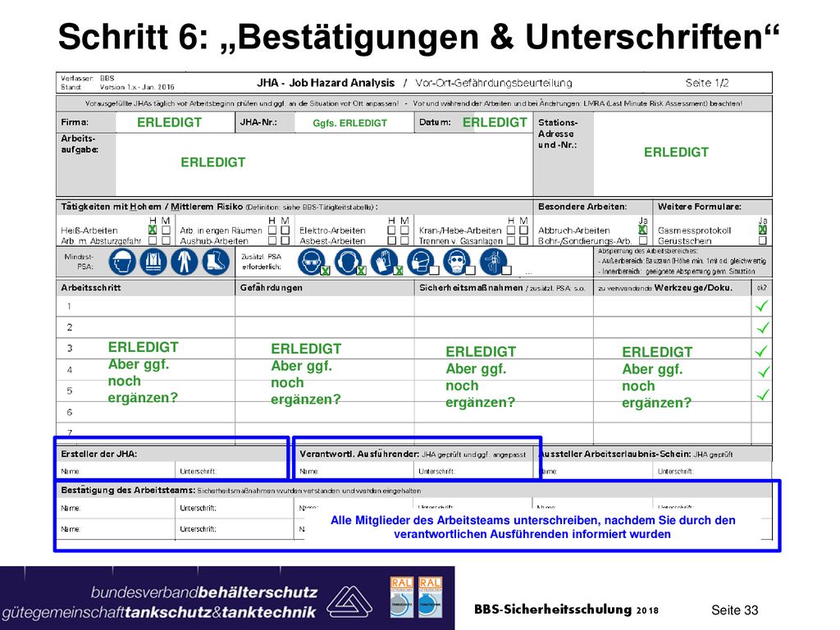Click the left RAL quality badge
The image size is (840, 630).
[401, 597]
